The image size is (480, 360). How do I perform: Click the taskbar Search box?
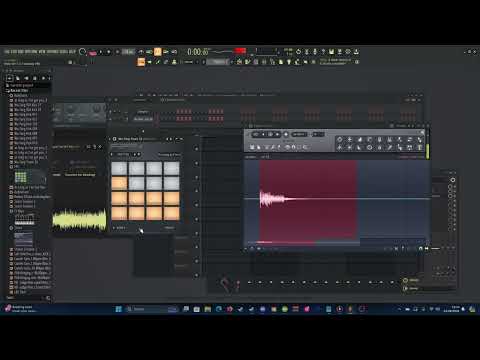(x=152, y=309)
